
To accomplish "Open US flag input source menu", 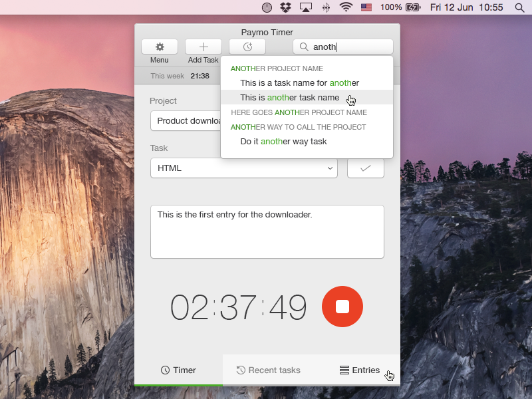I will pos(366,7).
